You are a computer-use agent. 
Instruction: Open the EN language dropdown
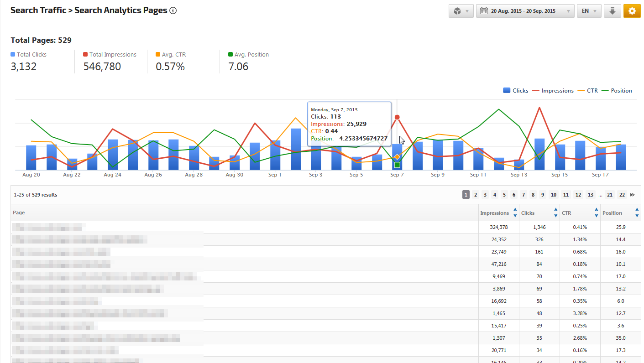pyautogui.click(x=589, y=11)
